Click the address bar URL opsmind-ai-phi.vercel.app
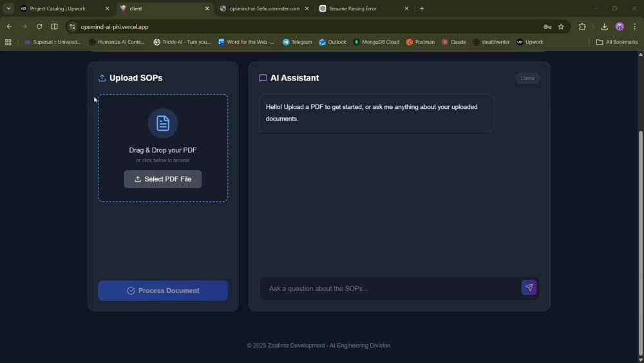644x363 pixels. click(x=115, y=26)
